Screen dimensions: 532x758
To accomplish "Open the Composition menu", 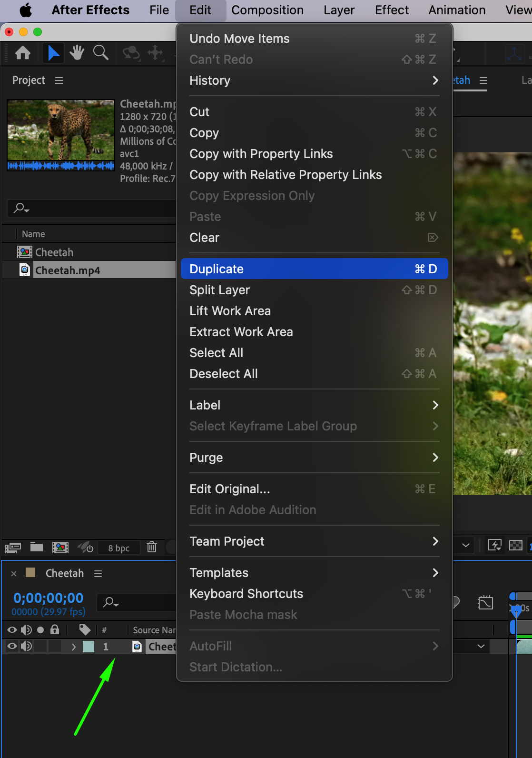I will 267,10.
